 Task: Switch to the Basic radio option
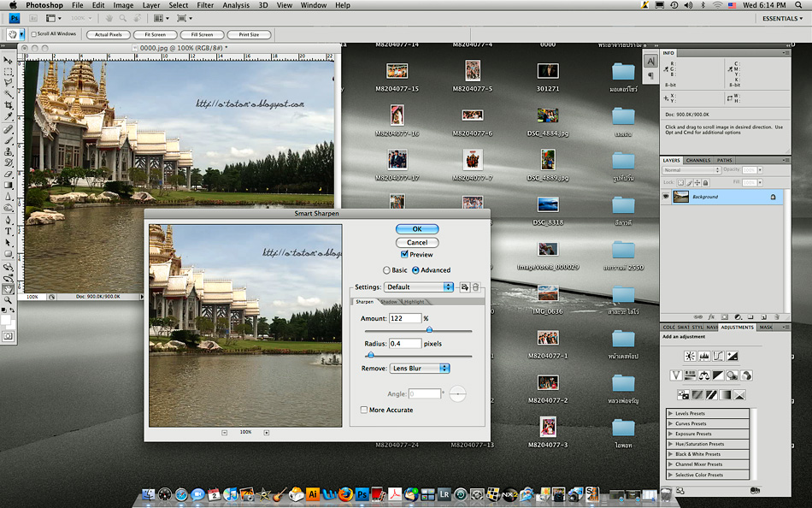(x=386, y=270)
